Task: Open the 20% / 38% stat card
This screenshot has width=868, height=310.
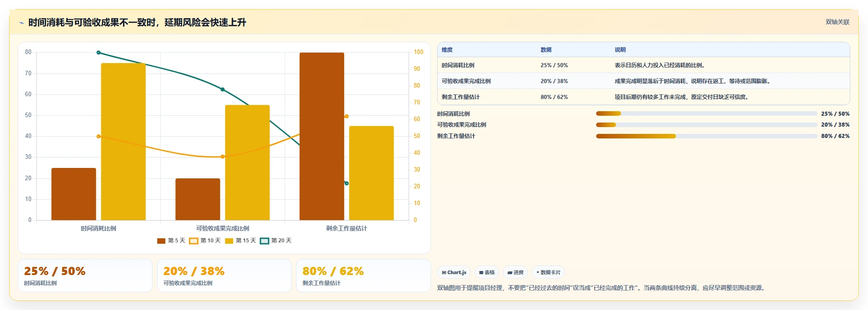Action: (224, 276)
